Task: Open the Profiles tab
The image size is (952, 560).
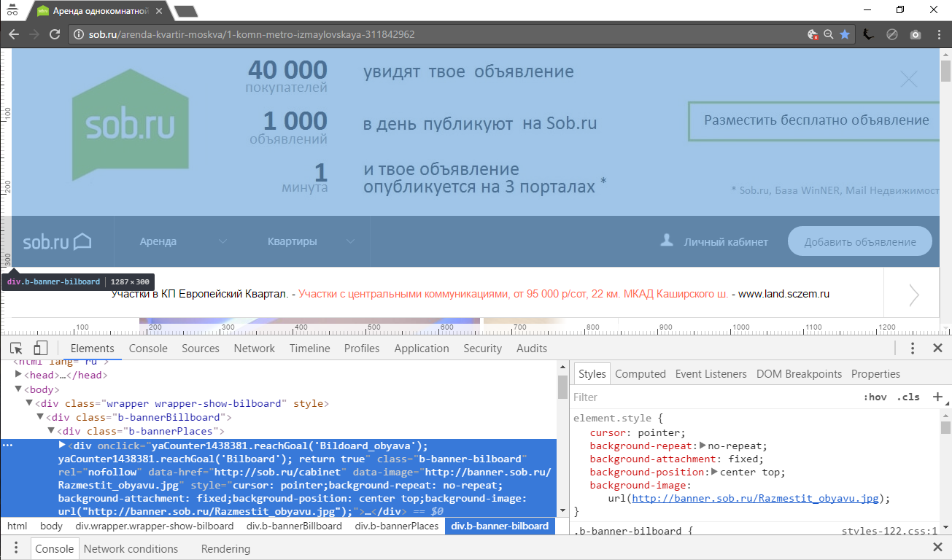Action: [362, 348]
